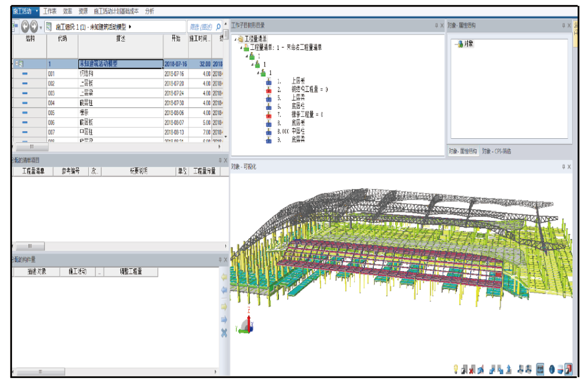Open the 施工活动 dropdown menu
The image size is (588, 383).
[37, 11]
